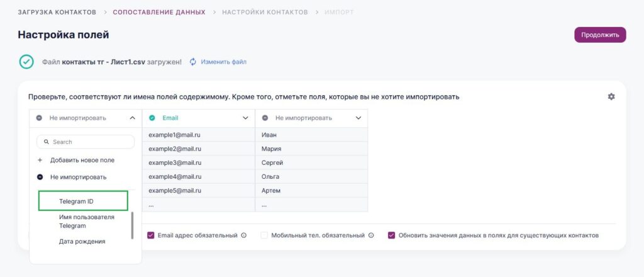Choose Добавить новое поле option
The height and width of the screenshot is (277, 644).
[x=82, y=160]
